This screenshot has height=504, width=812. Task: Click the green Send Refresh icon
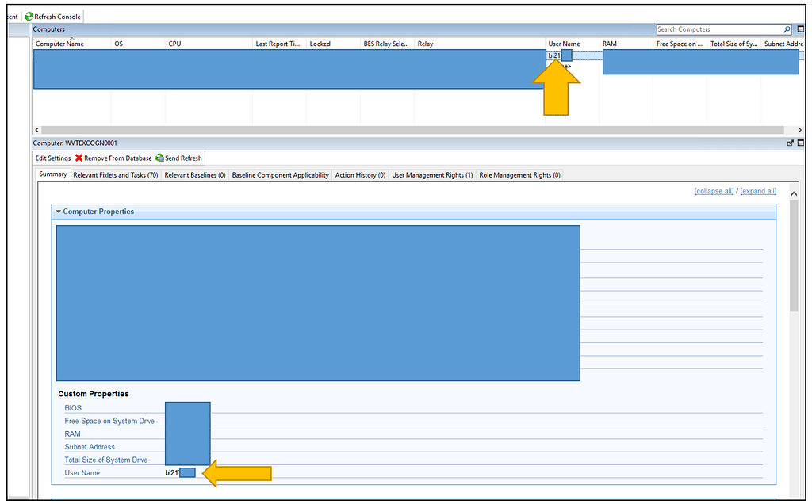[x=160, y=158]
